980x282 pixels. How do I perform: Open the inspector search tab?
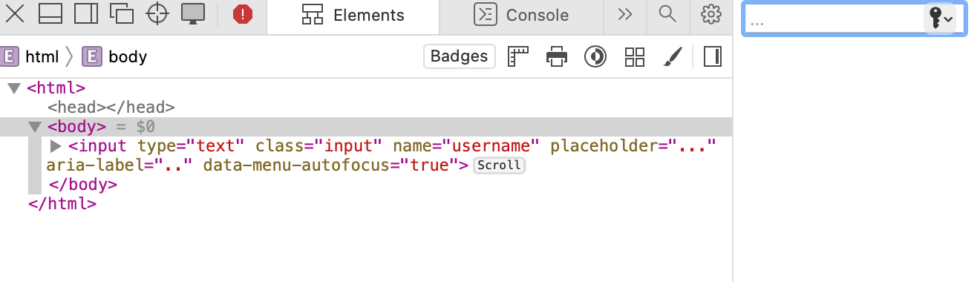coord(667,14)
